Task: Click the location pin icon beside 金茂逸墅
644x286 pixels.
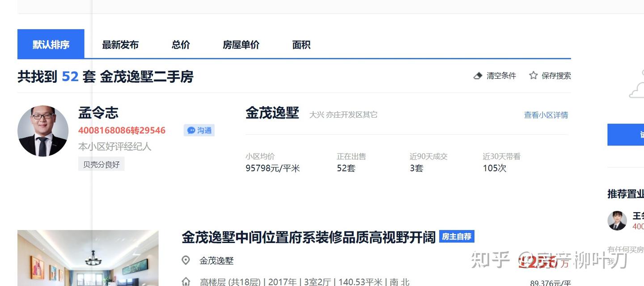Action: click(x=186, y=260)
